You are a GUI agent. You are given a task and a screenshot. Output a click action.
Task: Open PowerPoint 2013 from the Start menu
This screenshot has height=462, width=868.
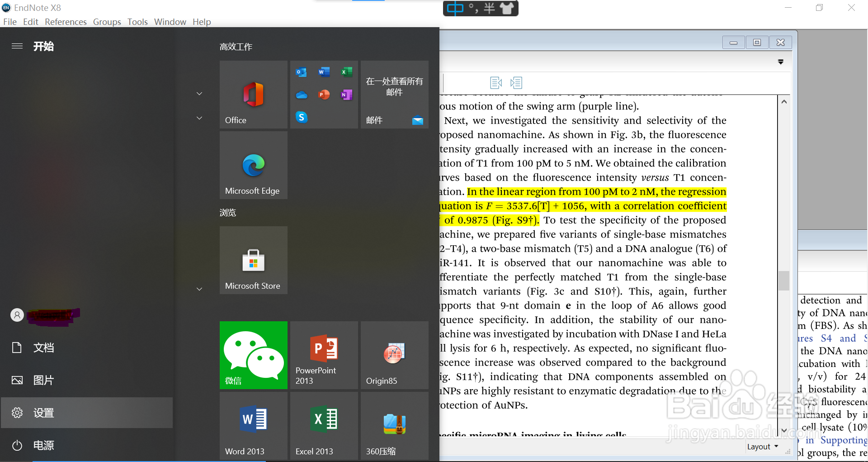(x=323, y=355)
